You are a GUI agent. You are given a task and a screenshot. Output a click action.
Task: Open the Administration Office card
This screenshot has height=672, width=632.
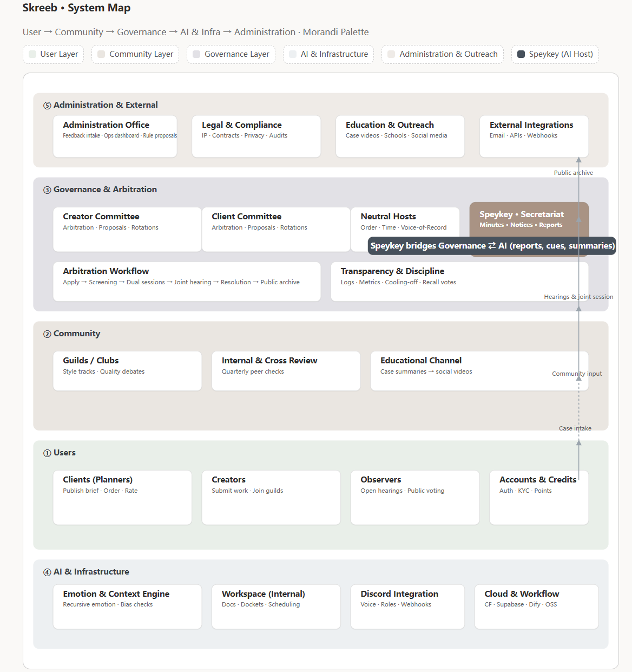pyautogui.click(x=115, y=136)
